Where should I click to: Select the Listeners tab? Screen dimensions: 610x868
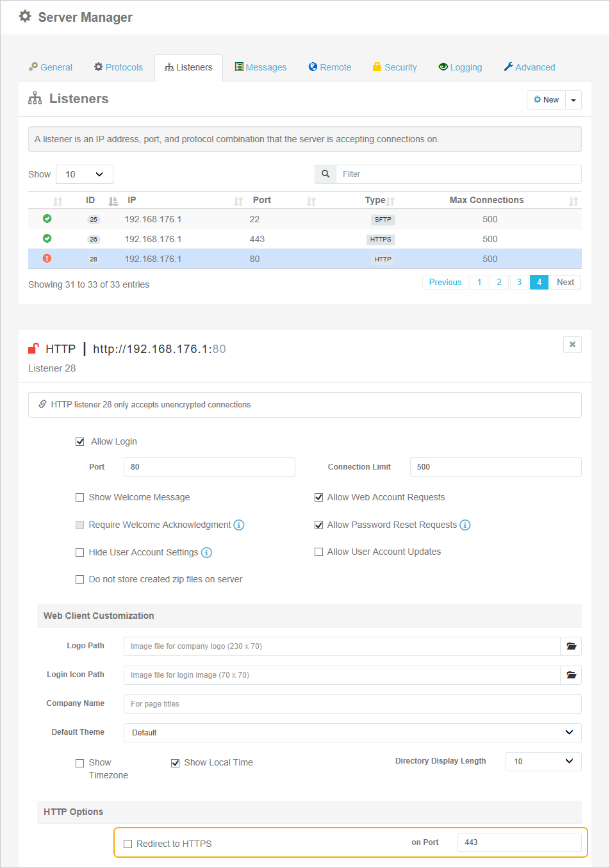(188, 67)
